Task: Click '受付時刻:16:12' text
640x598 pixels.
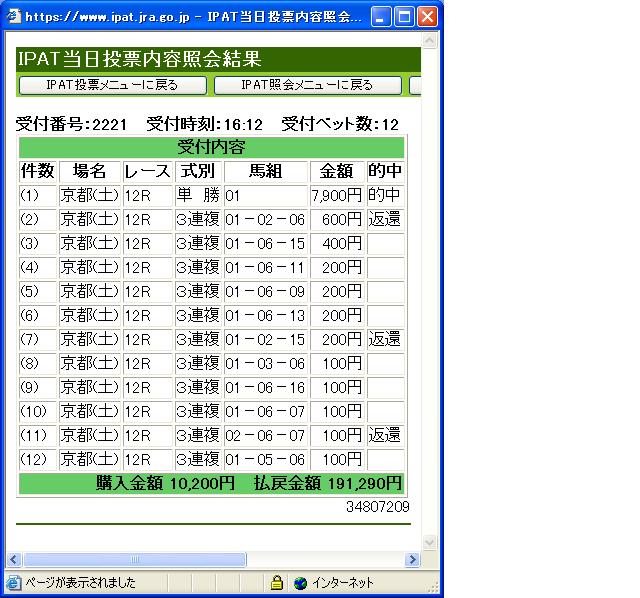Action: (x=204, y=124)
